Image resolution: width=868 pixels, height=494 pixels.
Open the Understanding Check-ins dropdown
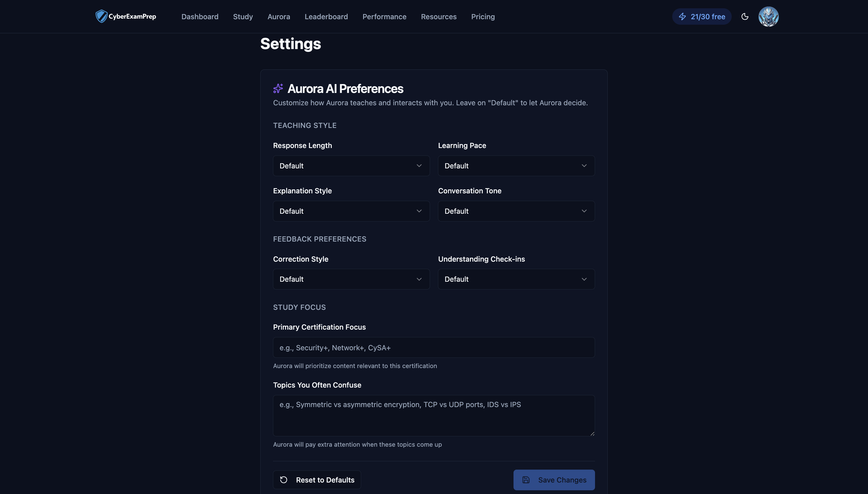pyautogui.click(x=516, y=279)
